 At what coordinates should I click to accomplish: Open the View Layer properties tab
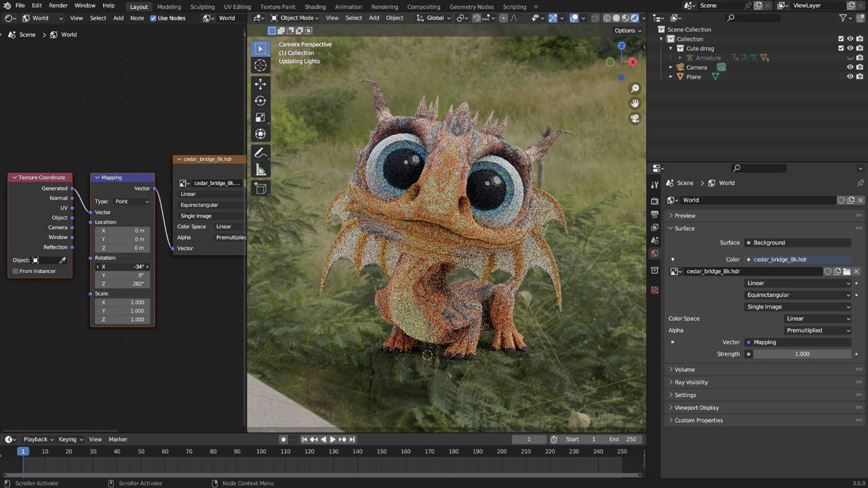point(654,227)
